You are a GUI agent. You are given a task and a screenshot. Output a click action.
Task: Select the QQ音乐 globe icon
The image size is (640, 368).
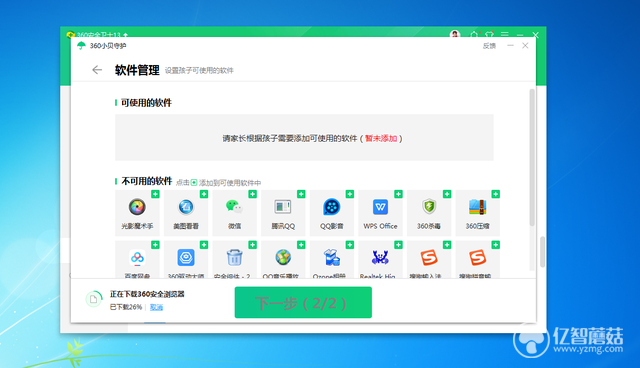pos(283,258)
